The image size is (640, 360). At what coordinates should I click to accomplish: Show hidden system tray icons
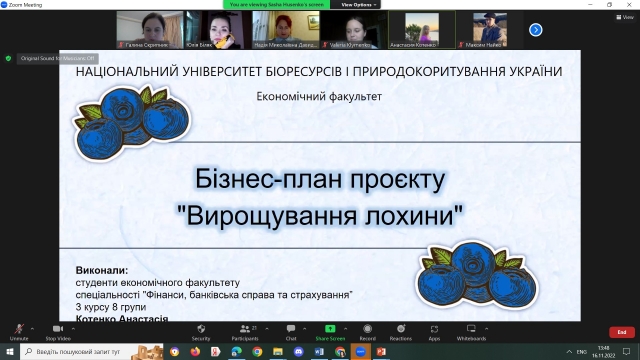coord(569,351)
